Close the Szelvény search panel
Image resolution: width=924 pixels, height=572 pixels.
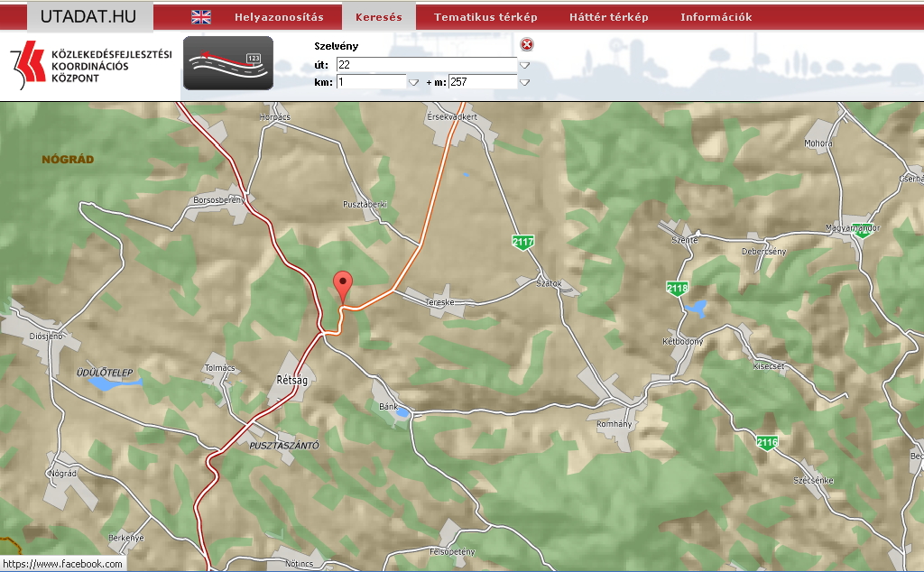pyautogui.click(x=527, y=44)
